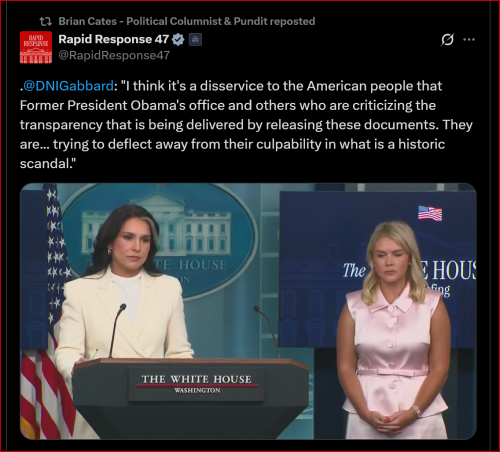Click the left podium microphone
Image resolution: width=500 pixels, height=452 pixels.
[117, 330]
